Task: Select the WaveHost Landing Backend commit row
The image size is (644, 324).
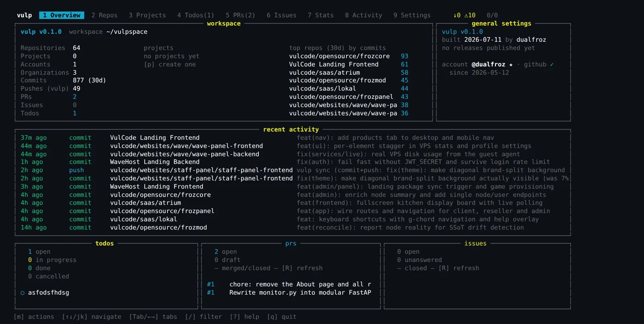Action: point(293,162)
